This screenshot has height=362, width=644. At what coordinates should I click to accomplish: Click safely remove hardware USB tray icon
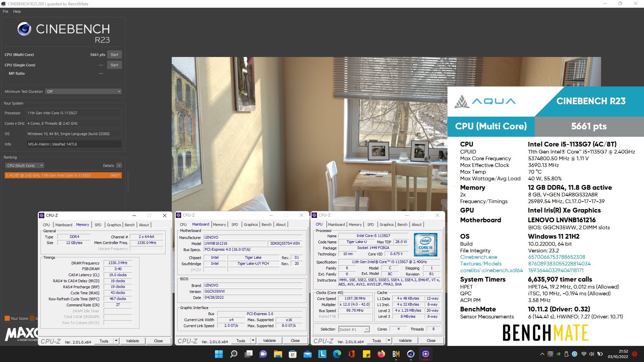click(x=567, y=354)
